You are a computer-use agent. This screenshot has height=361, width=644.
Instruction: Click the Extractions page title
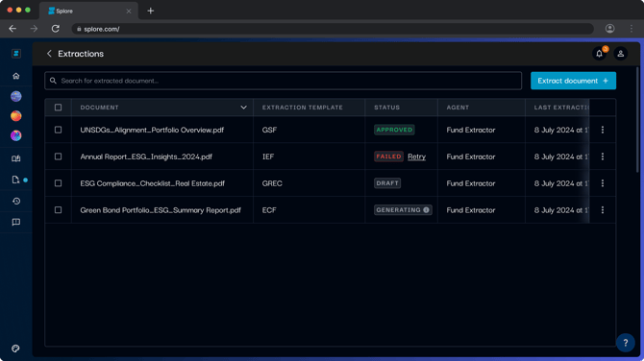pyautogui.click(x=81, y=54)
